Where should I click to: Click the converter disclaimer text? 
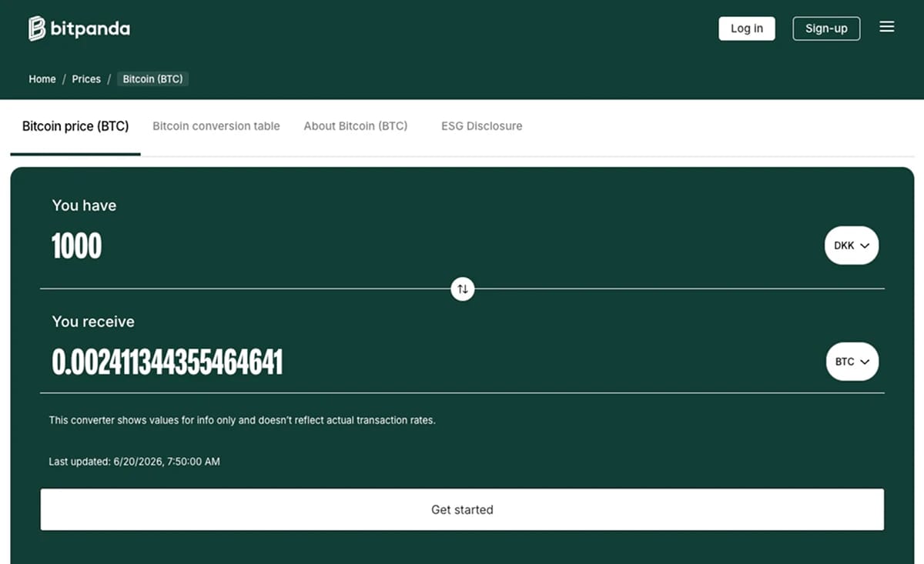coord(243,420)
